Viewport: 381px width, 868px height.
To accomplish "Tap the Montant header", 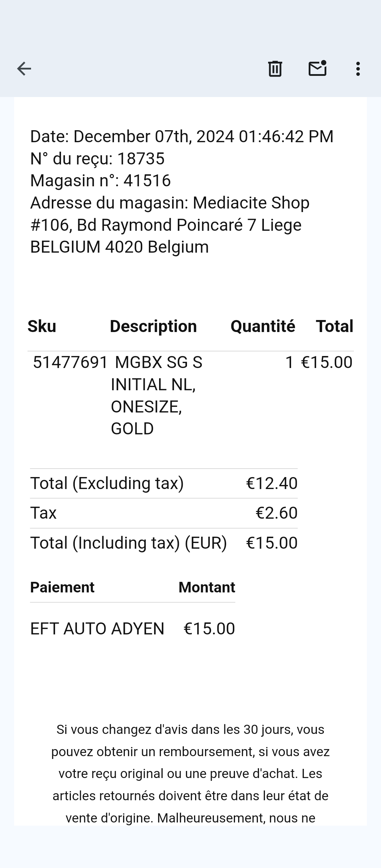I will coord(207,587).
